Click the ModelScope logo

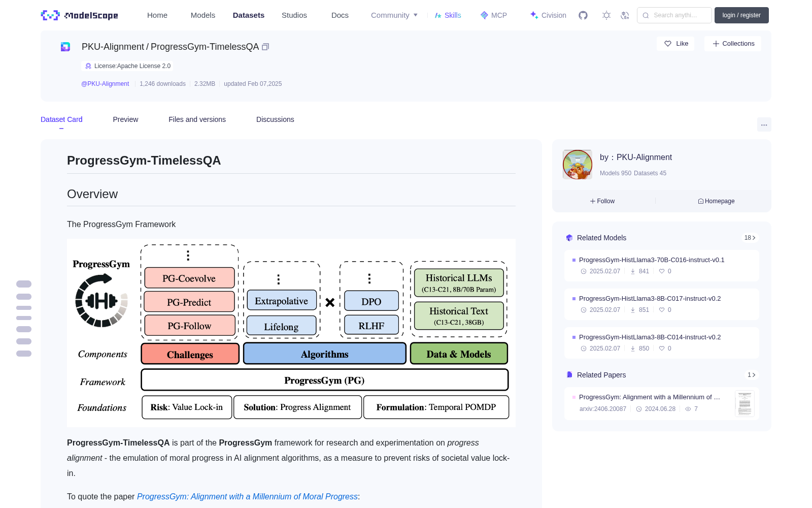(x=80, y=15)
